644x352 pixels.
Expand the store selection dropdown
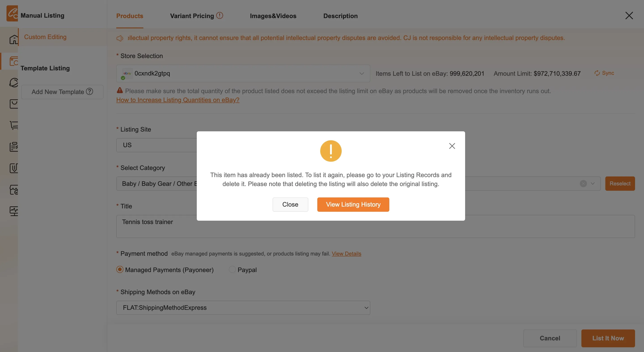tap(243, 73)
